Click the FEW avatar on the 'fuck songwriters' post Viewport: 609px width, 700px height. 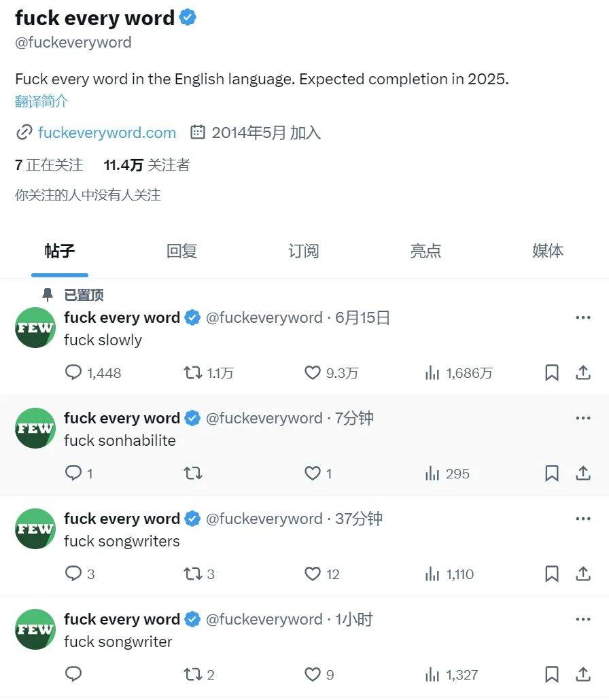coord(35,529)
